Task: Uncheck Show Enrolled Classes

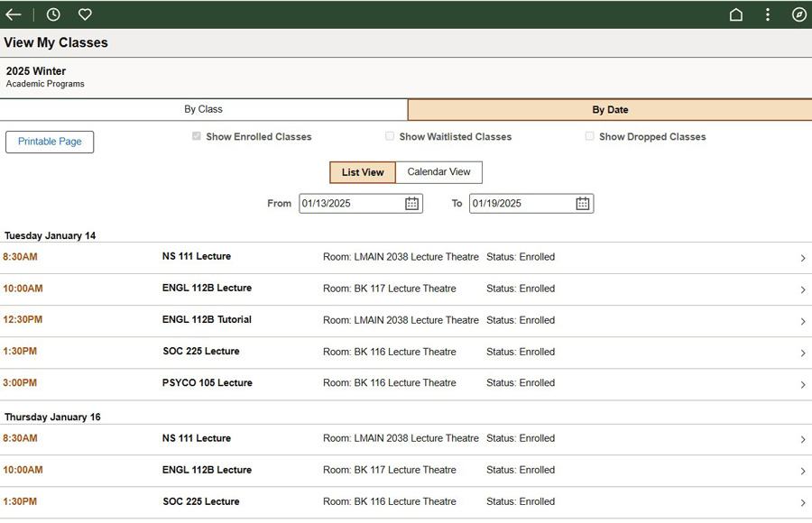Action: click(x=197, y=135)
